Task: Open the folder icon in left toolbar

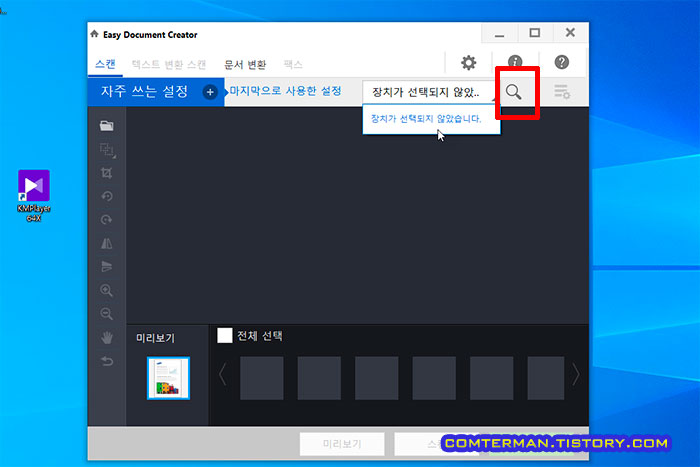Action: click(106, 126)
